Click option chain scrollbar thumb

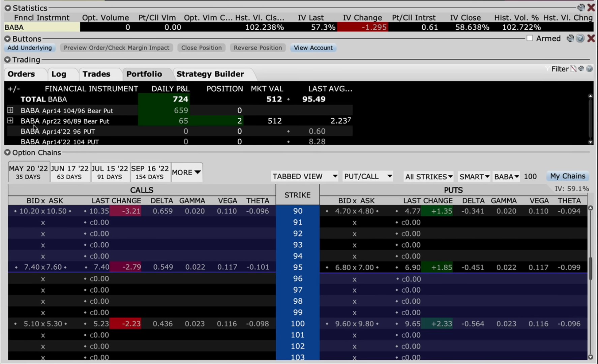[591, 268]
